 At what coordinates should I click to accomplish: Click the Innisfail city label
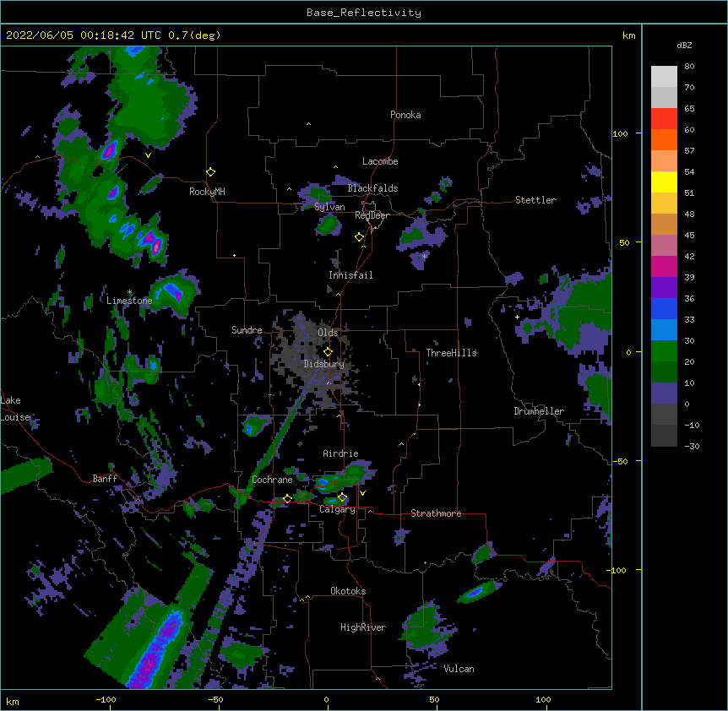click(x=350, y=275)
